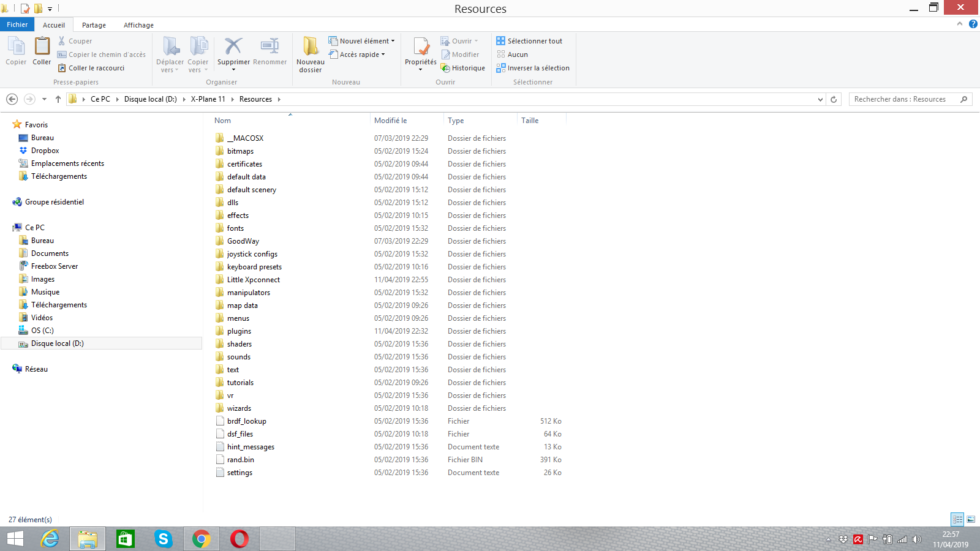
Task: Open Propriétés in the ribbon
Action: tap(421, 53)
